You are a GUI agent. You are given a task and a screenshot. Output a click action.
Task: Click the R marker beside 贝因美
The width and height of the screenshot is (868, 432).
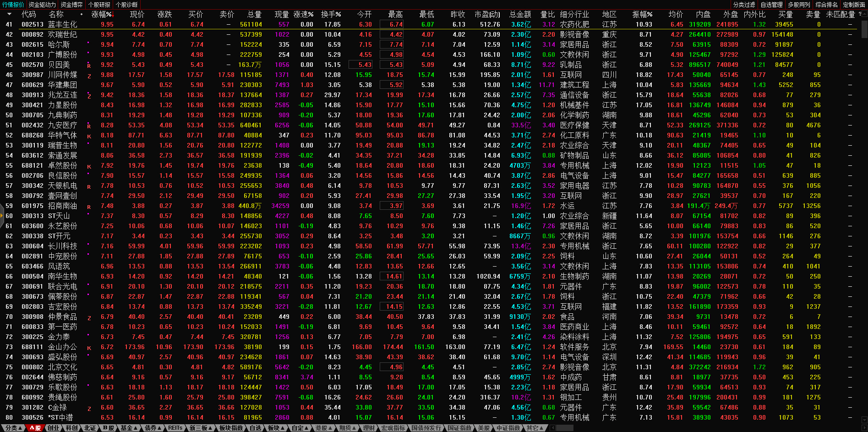89,66
